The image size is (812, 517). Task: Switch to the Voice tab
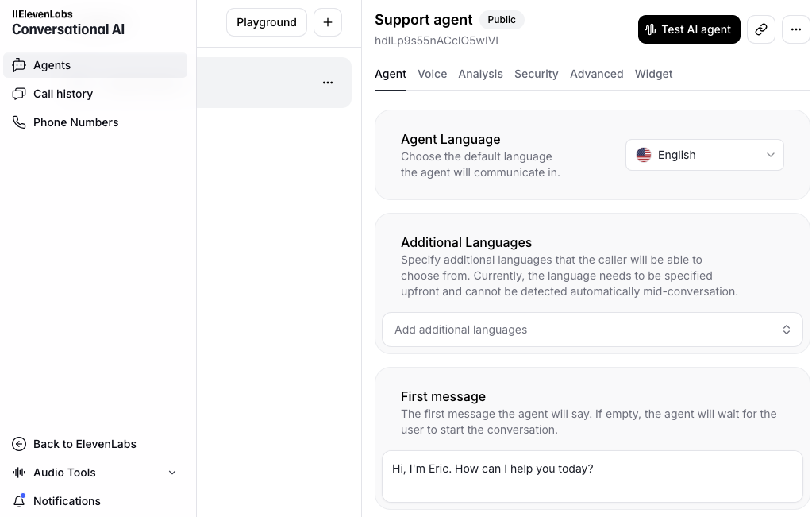(x=433, y=74)
